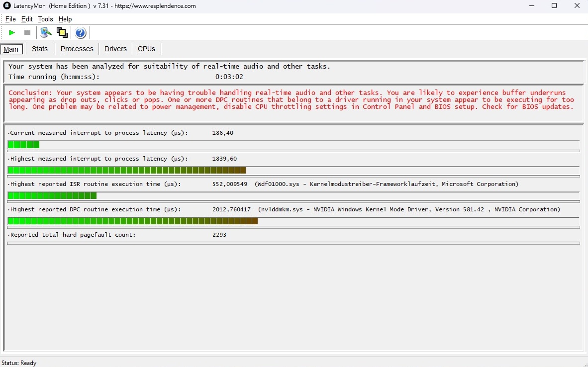The image size is (588, 367).
Task: Start the latency monitor with the green play icon
Action: [12, 33]
